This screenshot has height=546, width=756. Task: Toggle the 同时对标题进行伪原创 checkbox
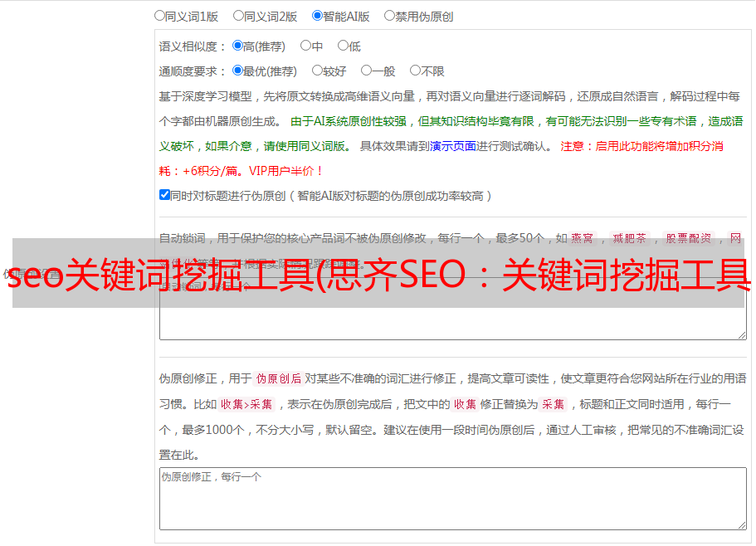point(164,195)
